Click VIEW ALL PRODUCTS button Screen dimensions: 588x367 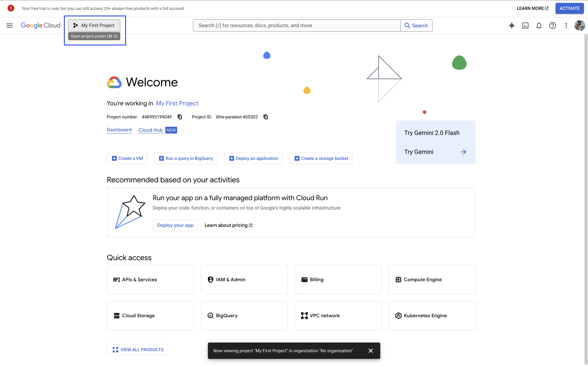137,349
